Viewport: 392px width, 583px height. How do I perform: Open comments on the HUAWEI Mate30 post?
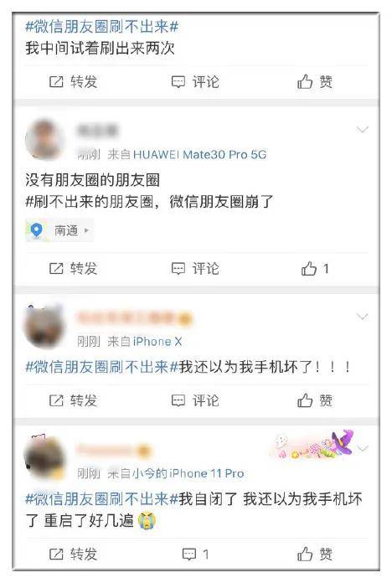tap(178, 268)
